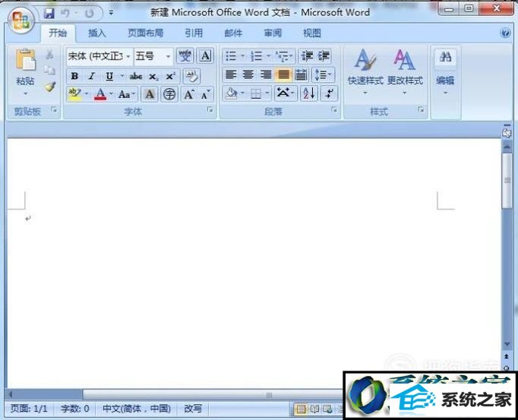Toggle justify alignment

283,74
